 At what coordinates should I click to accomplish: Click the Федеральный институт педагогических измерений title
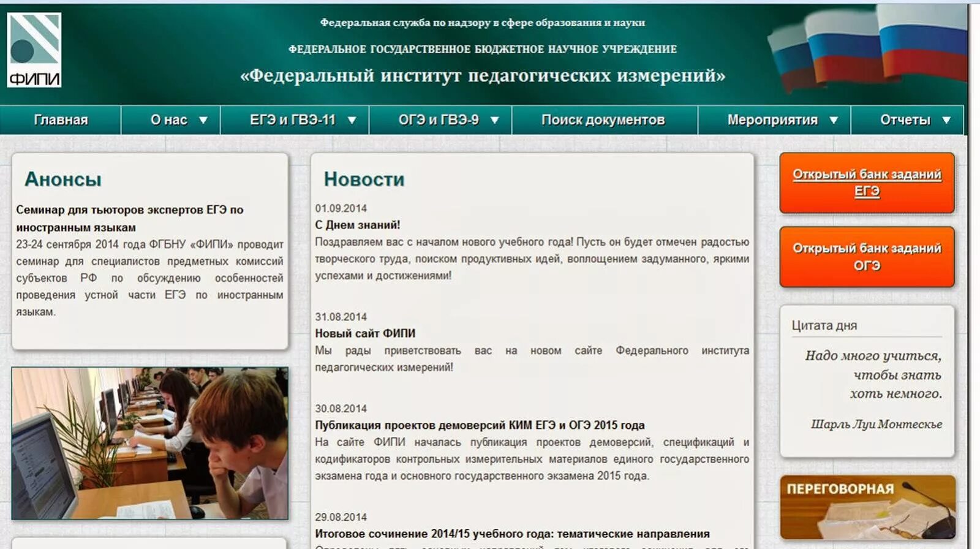pos(483,75)
